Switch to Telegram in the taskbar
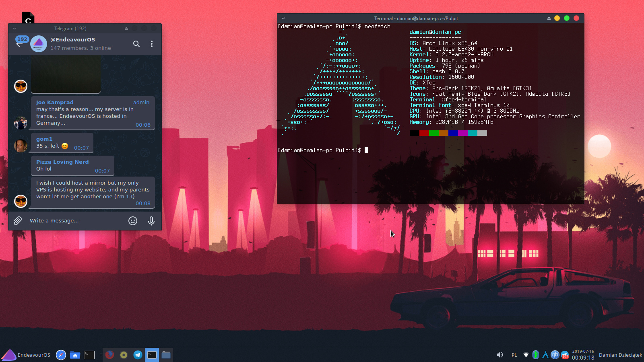644x362 pixels. (x=138, y=355)
